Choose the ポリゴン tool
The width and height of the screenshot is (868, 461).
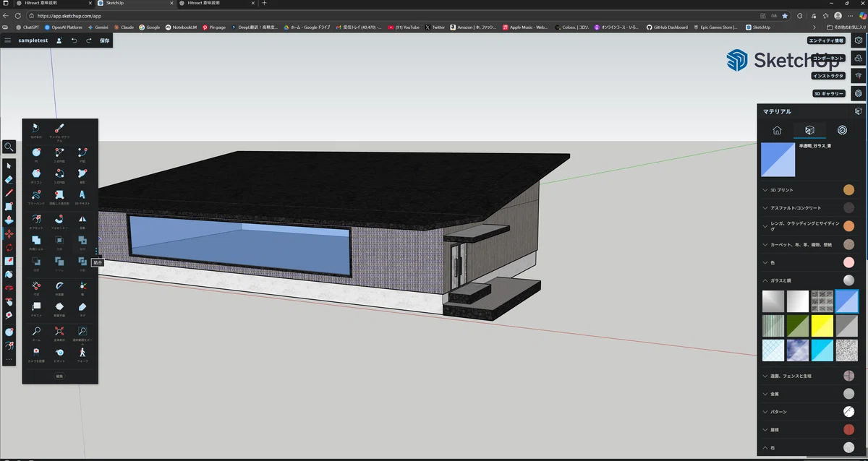pos(36,176)
